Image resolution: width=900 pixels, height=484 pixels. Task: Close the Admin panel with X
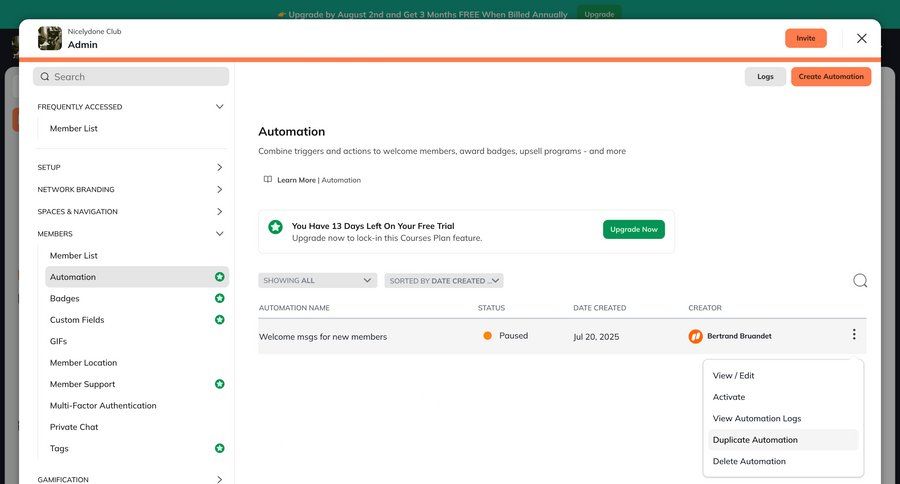pos(862,38)
